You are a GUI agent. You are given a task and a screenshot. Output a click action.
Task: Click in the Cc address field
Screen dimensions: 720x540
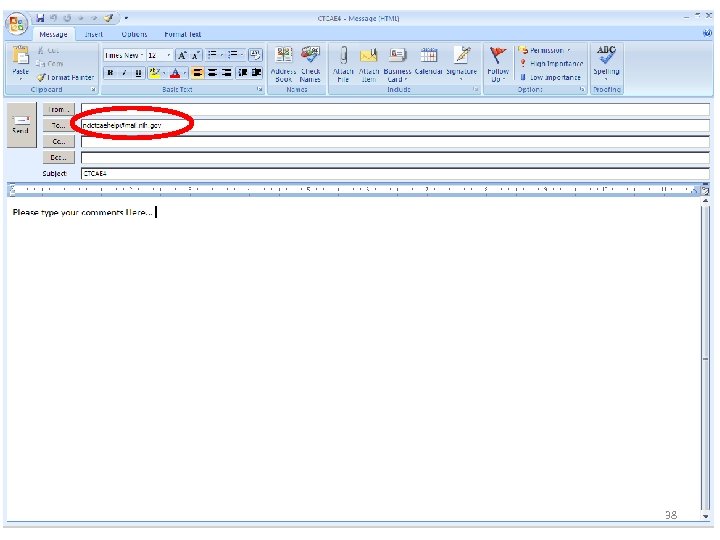click(x=395, y=141)
